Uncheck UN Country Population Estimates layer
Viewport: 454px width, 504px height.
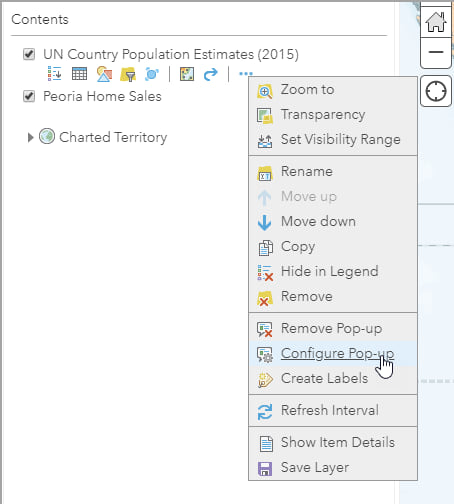29,54
